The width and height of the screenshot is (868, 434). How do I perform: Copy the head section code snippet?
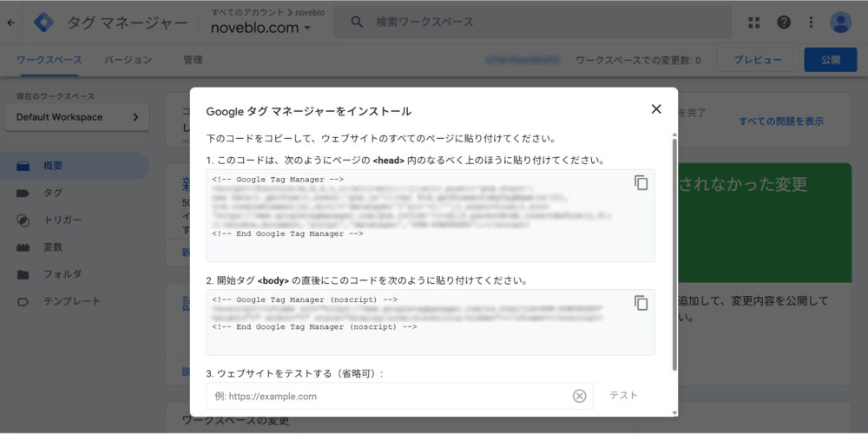point(641,182)
